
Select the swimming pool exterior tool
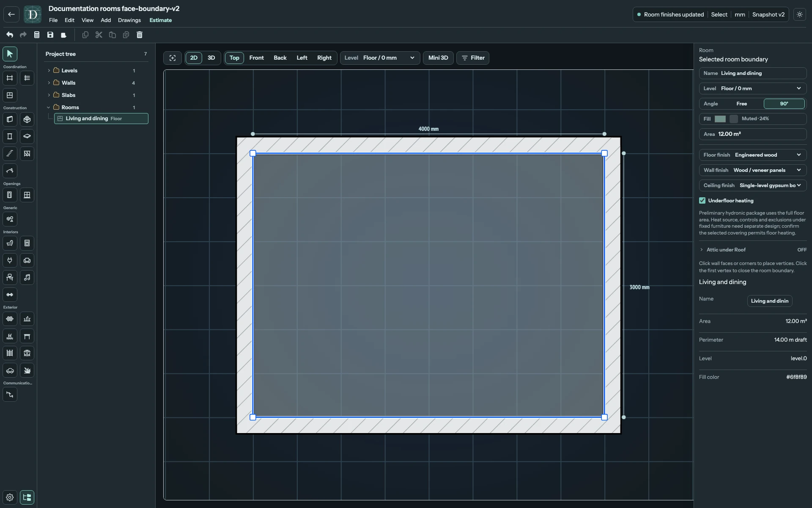[10, 336]
